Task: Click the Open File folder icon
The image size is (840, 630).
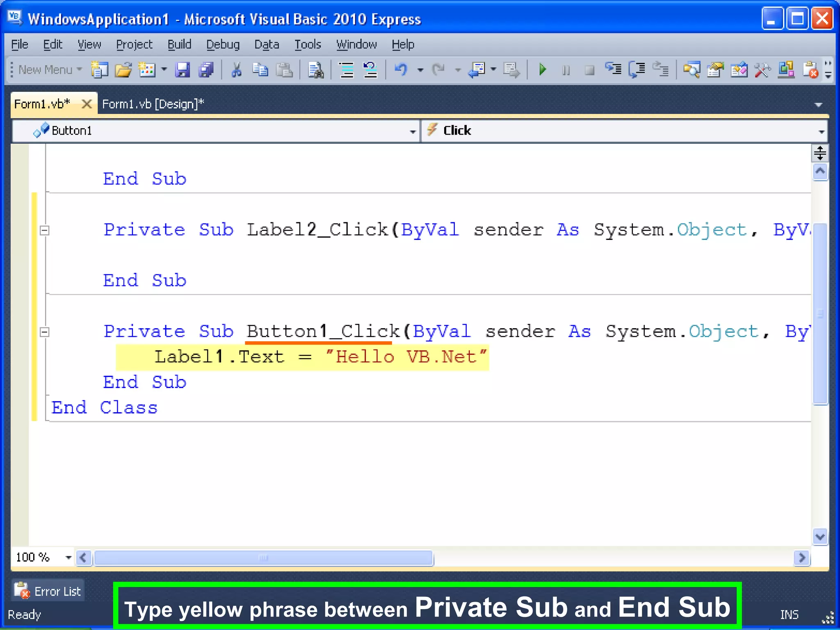Action: click(x=123, y=70)
